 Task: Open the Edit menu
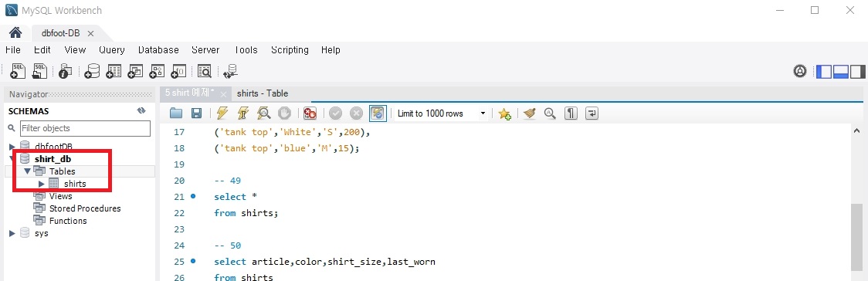[x=42, y=49]
